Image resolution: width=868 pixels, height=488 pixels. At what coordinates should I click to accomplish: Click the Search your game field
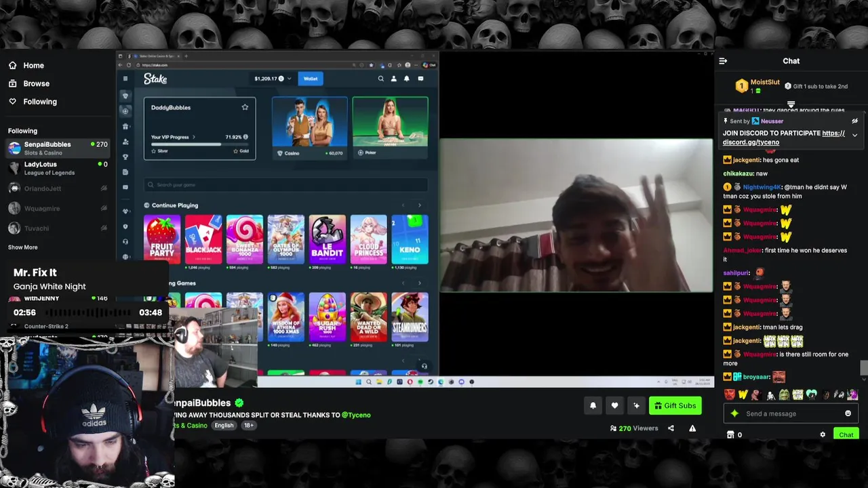[285, 185]
